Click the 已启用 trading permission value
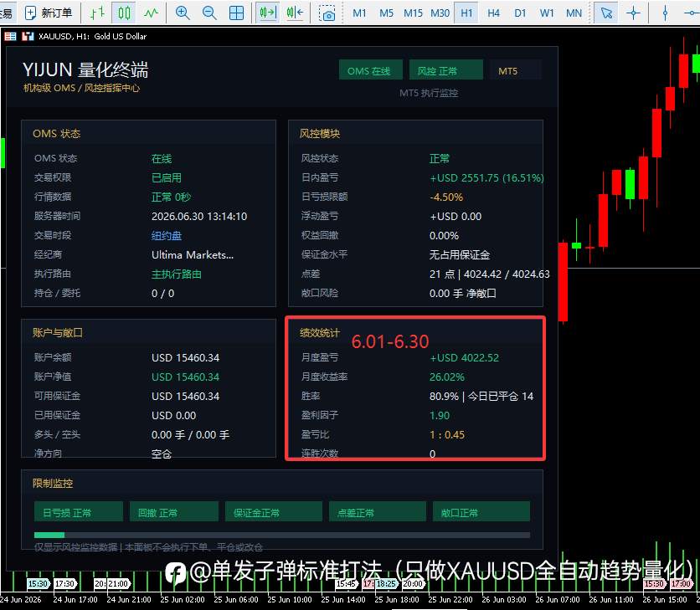Viewport: 700px width, 610px height. (167, 177)
